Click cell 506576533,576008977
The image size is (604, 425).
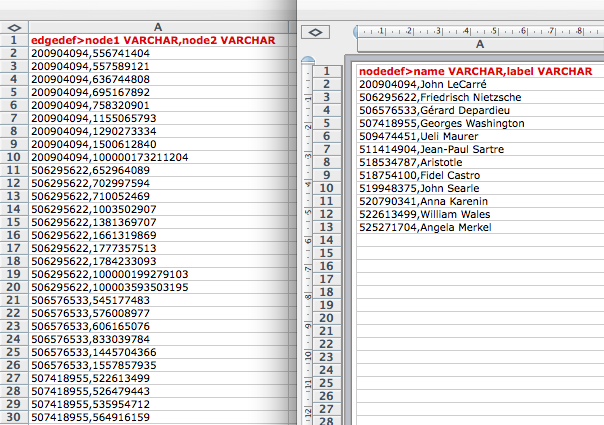pyautogui.click(x=158, y=313)
